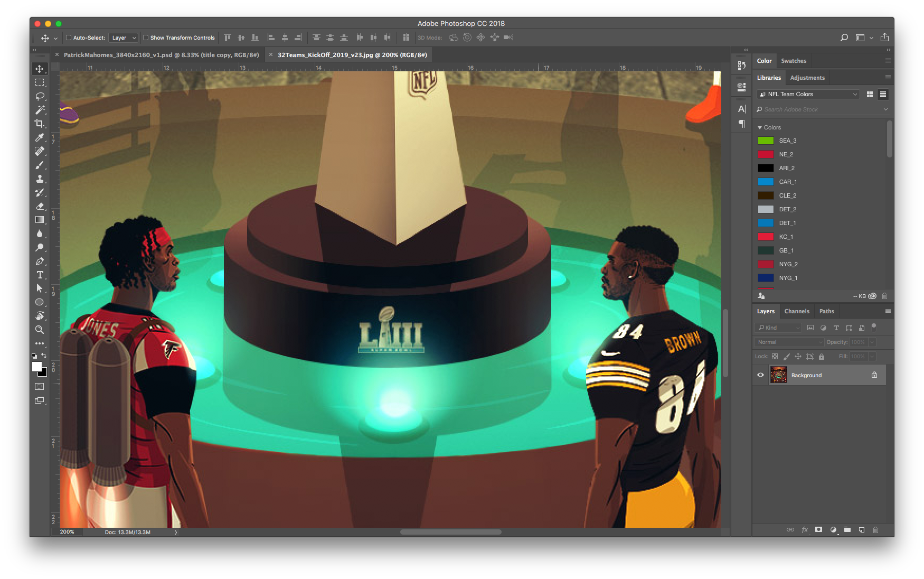The image size is (924, 579).
Task: Create new fill or adjustment layer
Action: 833,529
